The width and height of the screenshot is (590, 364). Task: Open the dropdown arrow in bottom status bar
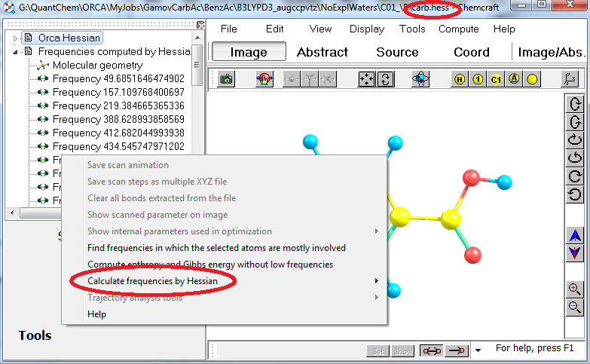coord(478,350)
